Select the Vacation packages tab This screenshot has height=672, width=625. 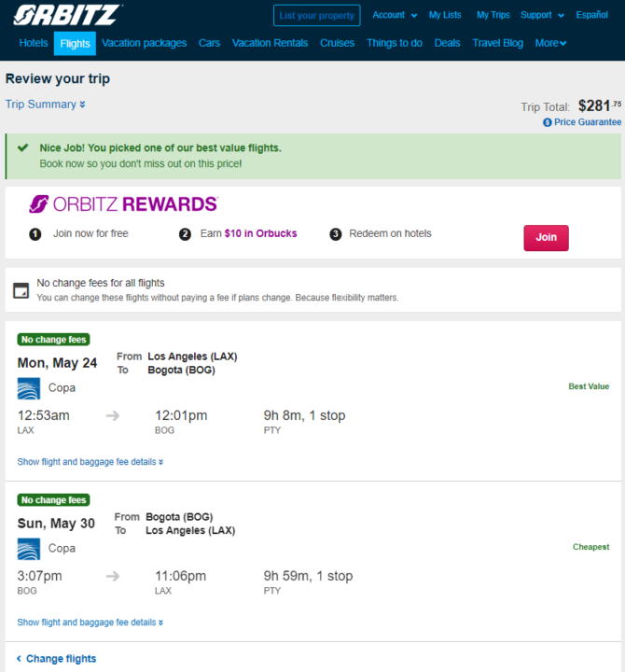point(144,43)
